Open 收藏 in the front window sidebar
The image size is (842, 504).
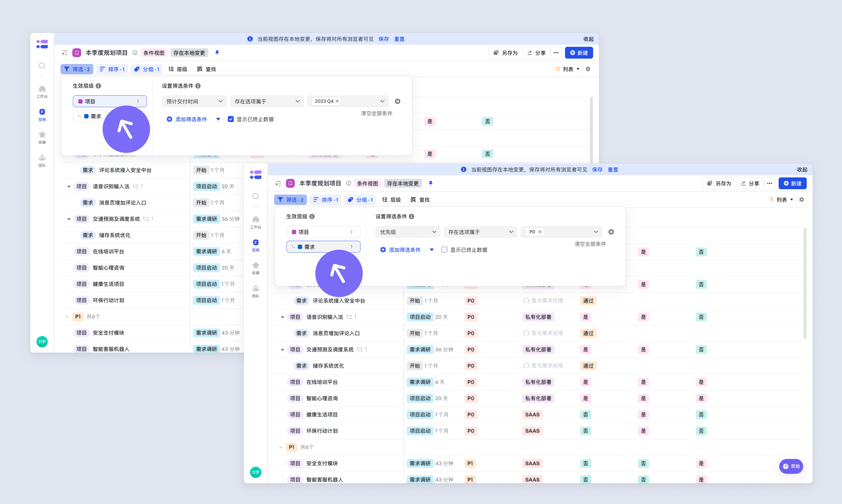pyautogui.click(x=256, y=268)
